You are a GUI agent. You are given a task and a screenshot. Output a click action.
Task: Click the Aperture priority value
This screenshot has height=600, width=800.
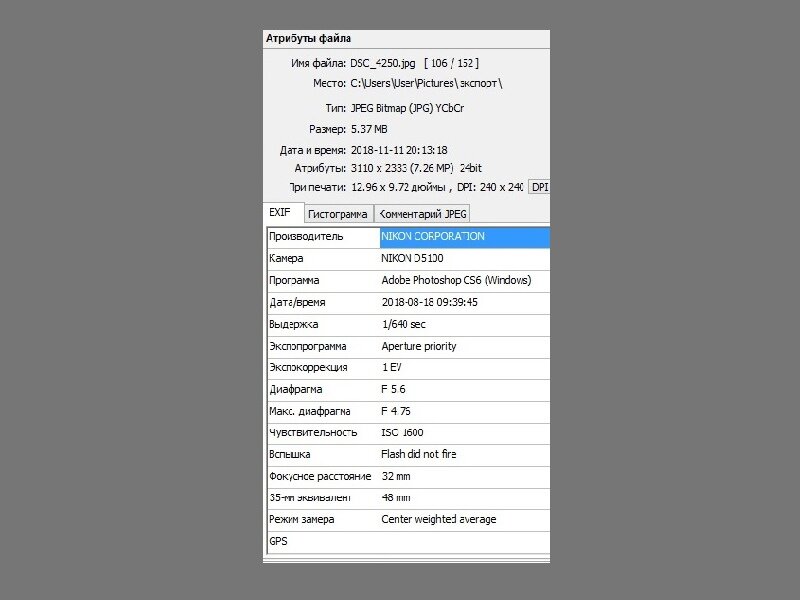pos(419,346)
